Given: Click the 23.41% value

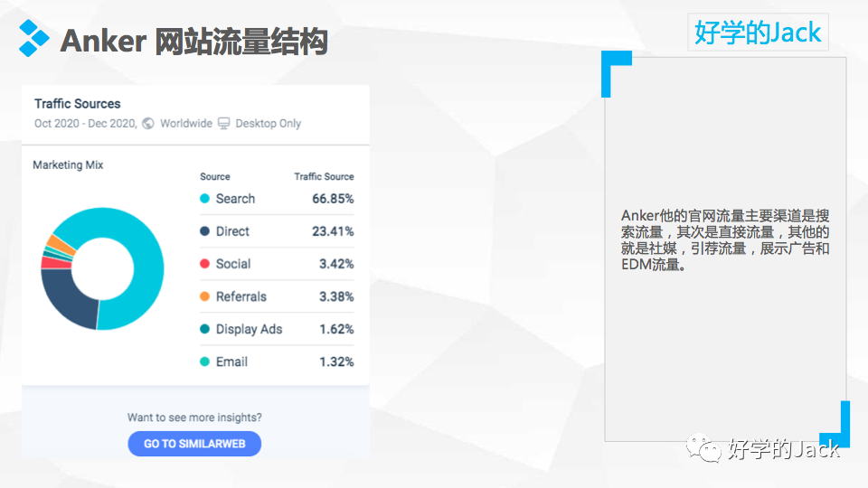Looking at the screenshot, I should 333,231.
